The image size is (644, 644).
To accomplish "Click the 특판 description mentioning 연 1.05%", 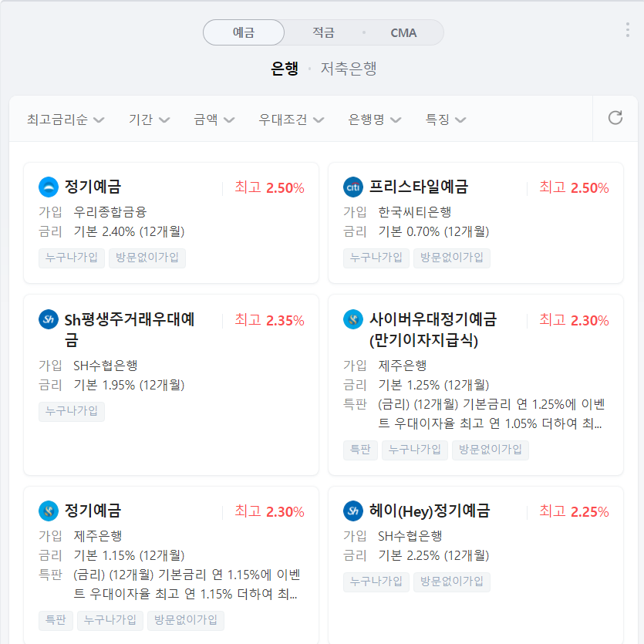I will pos(491,413).
